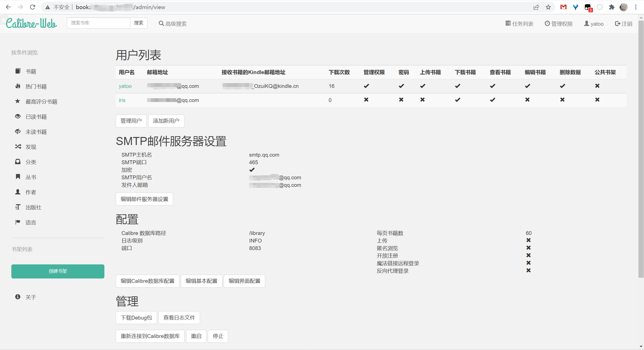Screen dimensions: 644x350
Task: Open the Authors person icon
Action: [18, 192]
